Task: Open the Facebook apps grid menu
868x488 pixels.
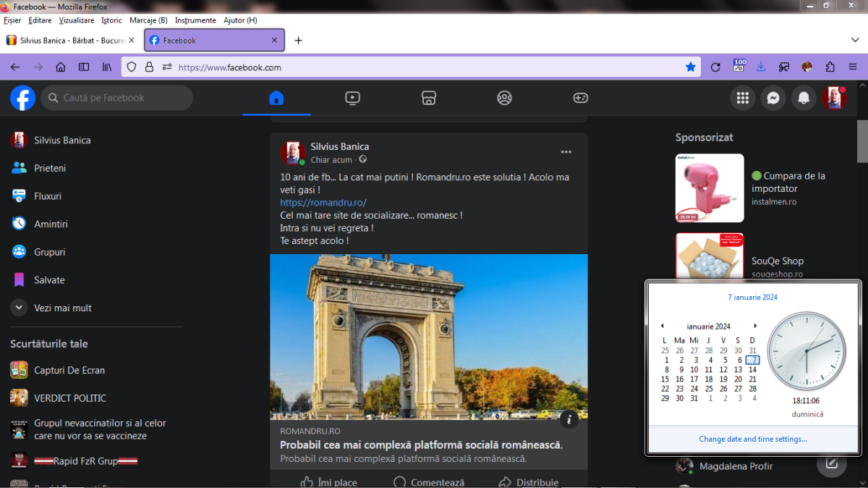Action: (x=742, y=98)
